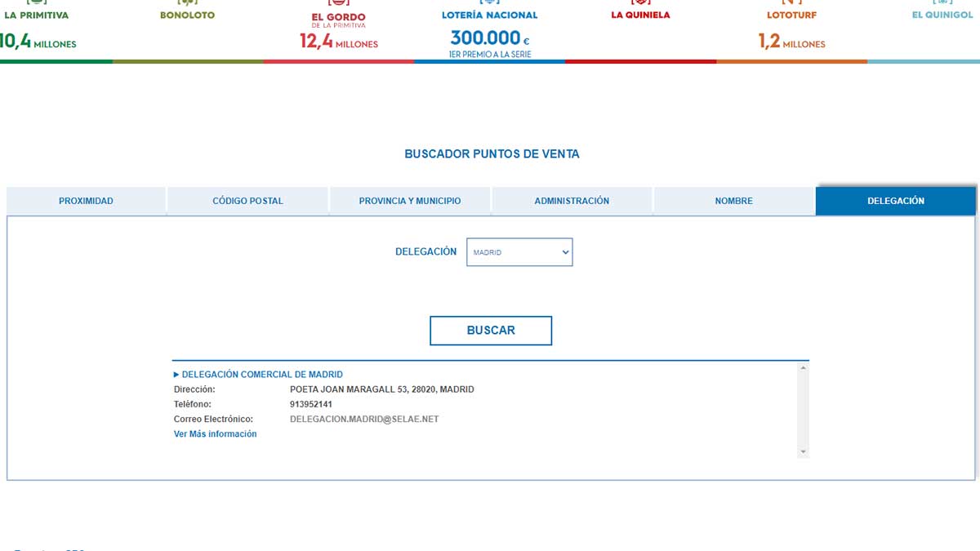Screen dimensions: 980x551
Task: Open La Primitiva lottery game
Action: coord(37,16)
